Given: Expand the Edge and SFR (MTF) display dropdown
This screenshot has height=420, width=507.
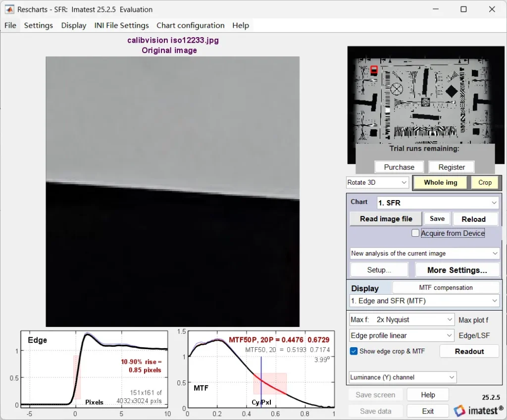Looking at the screenshot, I should click(x=424, y=301).
